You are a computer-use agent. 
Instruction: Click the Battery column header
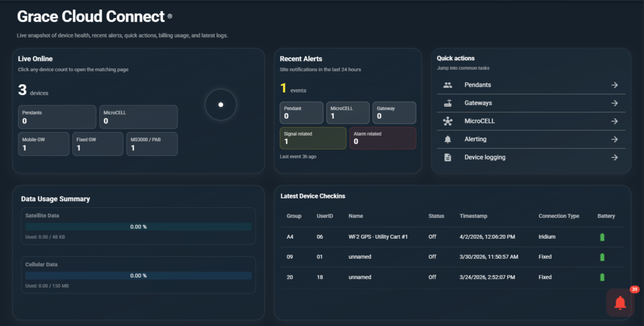[x=606, y=216]
